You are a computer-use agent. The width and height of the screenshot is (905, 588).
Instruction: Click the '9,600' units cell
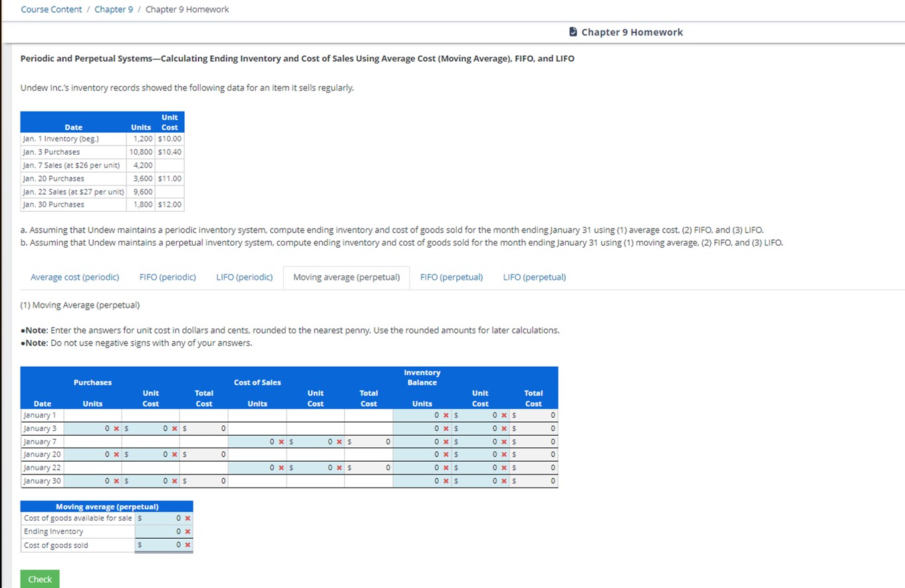[142, 191]
